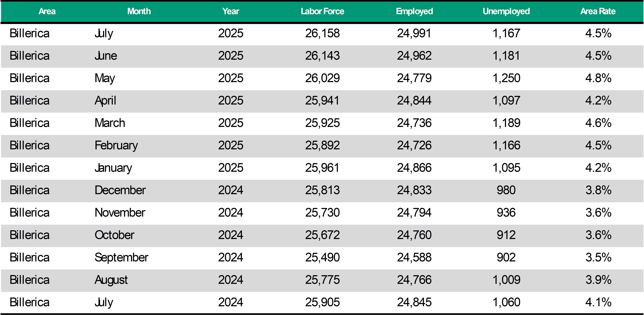Click the Employed column header
This screenshot has height=315, width=644.
click(x=414, y=11)
